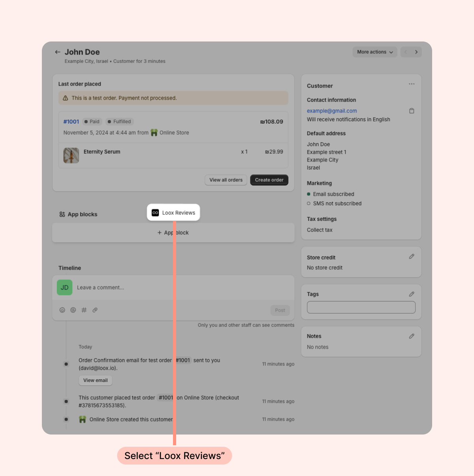
Task: Open order #1001 link
Action: (71, 122)
